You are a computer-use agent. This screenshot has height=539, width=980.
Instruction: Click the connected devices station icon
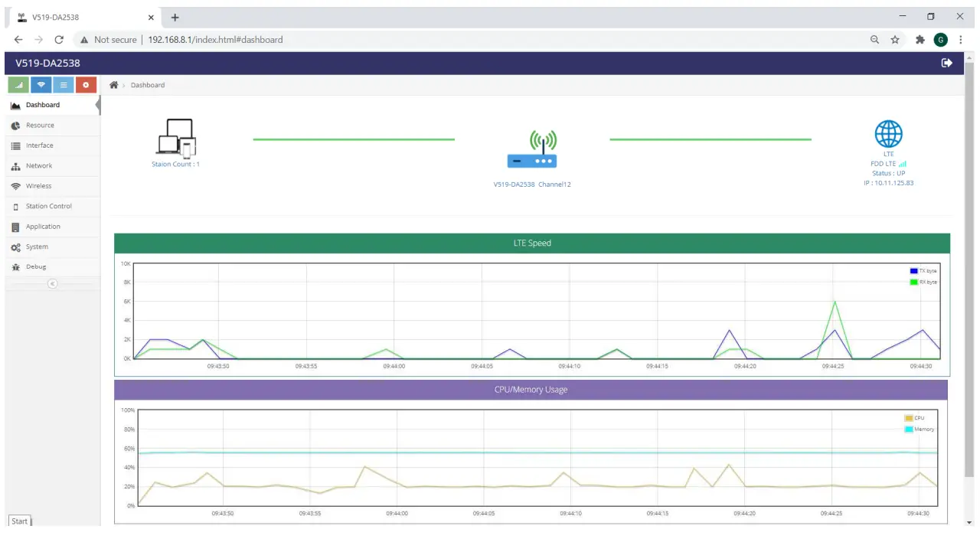[x=177, y=139]
